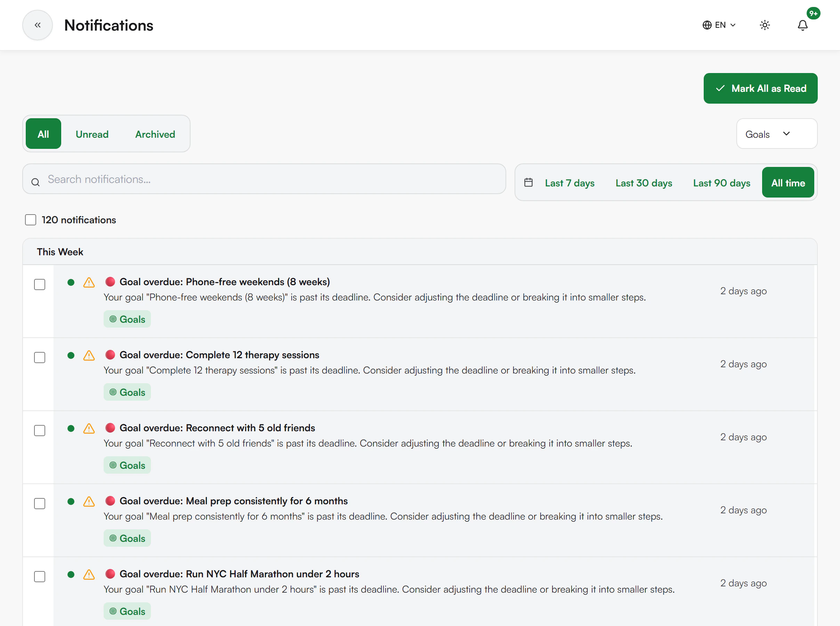
Task: Check the Run NYC Half Marathon box
Action: click(40, 577)
